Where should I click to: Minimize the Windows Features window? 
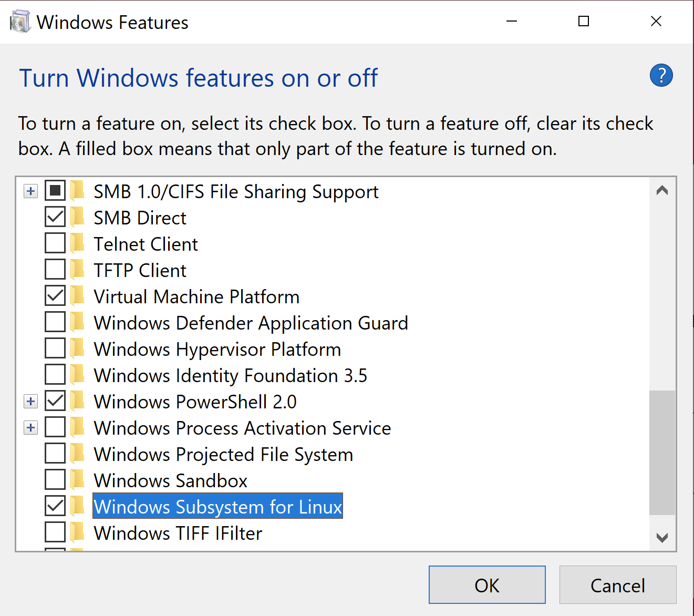point(512,21)
